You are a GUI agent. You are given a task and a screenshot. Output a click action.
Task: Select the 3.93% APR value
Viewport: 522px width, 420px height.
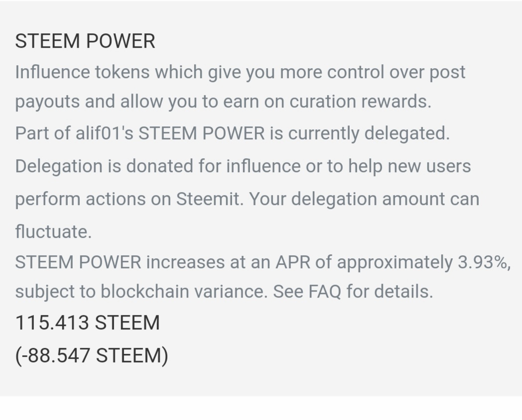pos(481,262)
